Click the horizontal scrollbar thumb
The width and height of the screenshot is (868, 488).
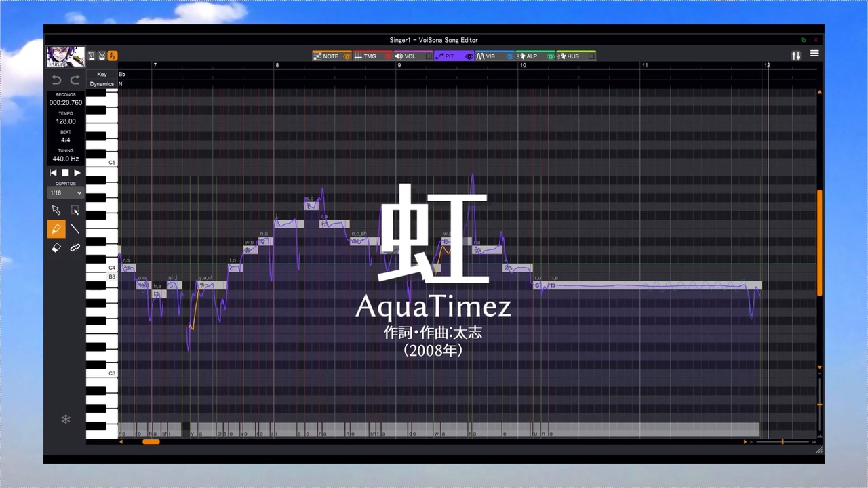click(x=151, y=442)
